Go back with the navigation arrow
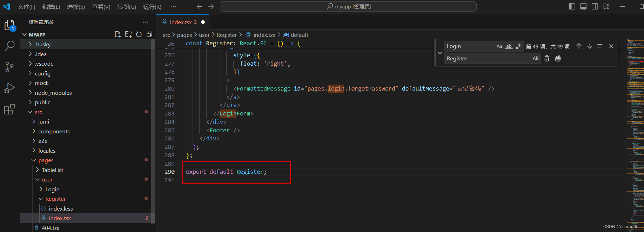644x232 pixels. coord(199,7)
